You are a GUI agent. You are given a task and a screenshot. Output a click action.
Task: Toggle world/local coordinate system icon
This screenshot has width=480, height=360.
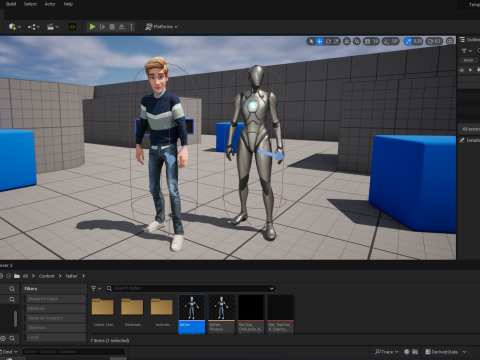click(347, 41)
